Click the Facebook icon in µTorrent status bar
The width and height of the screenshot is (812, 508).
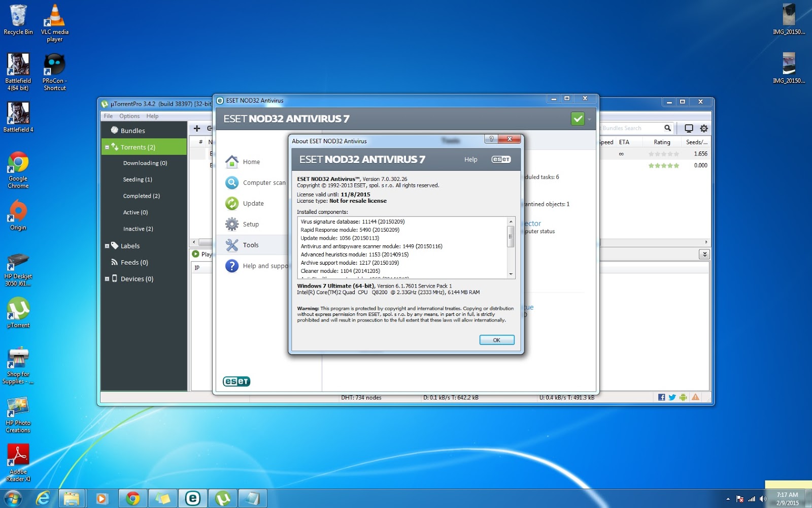click(661, 397)
